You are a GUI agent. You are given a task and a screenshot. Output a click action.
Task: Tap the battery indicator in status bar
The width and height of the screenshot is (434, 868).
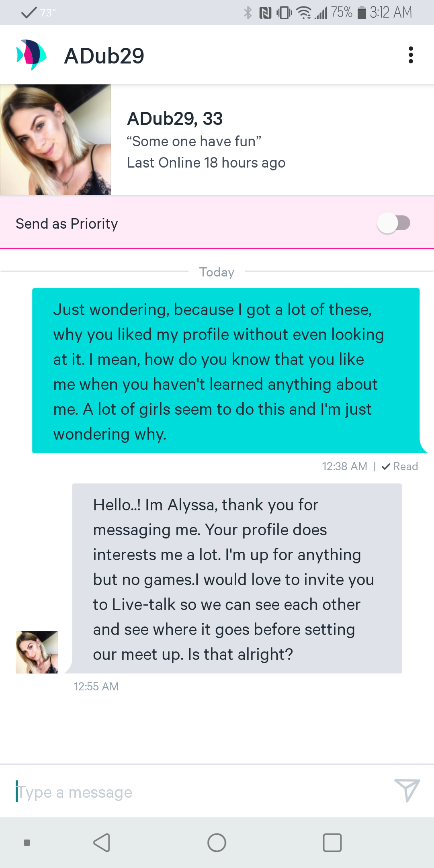pos(362,13)
